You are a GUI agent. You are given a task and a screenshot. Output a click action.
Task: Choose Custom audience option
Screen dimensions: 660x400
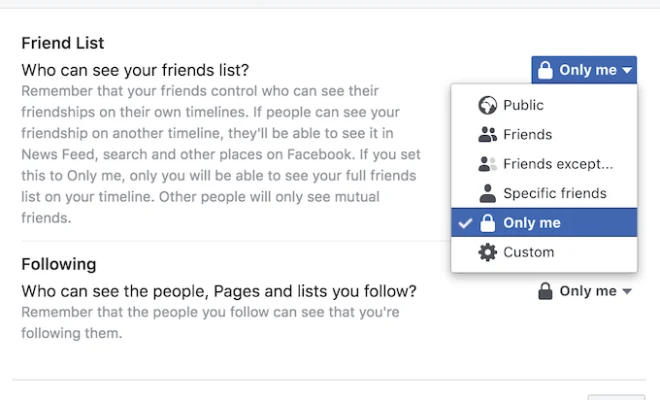[544, 252]
